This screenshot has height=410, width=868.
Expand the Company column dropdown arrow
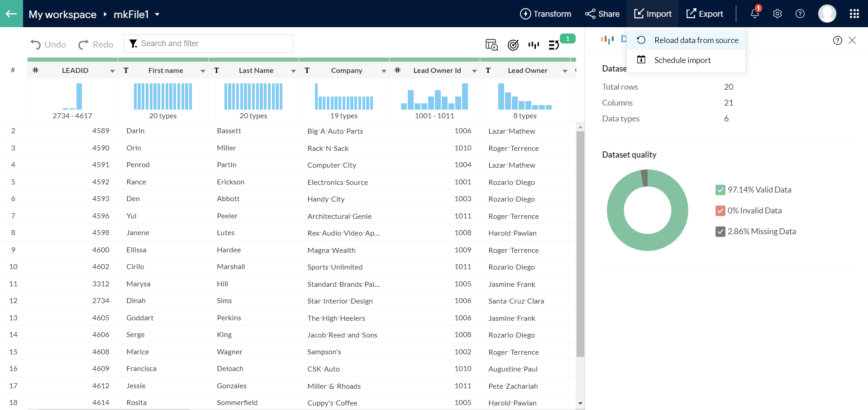point(384,71)
